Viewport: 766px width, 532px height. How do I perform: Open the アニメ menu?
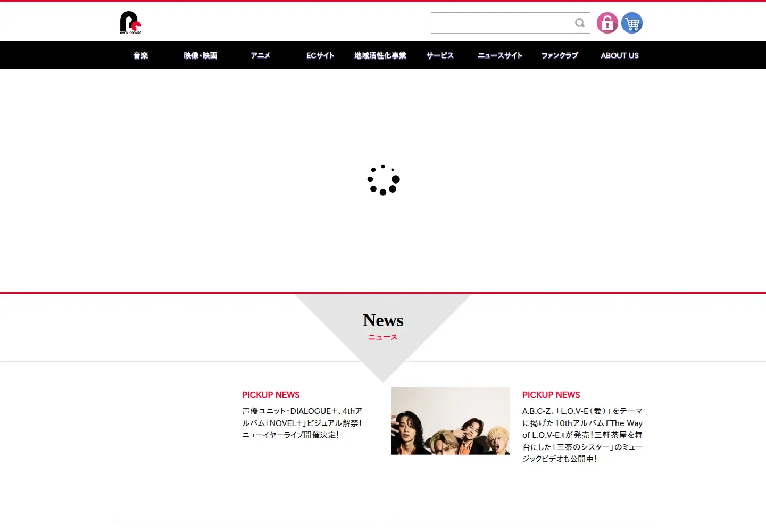coord(260,55)
